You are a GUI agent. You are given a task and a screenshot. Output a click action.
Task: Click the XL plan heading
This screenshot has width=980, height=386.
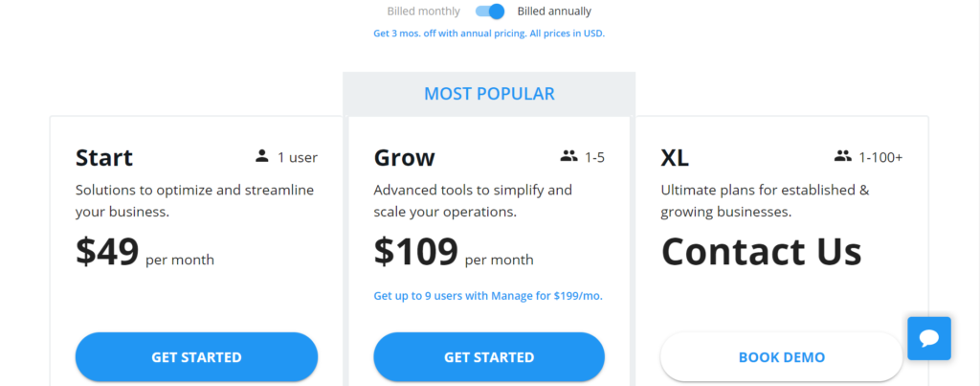pos(675,158)
